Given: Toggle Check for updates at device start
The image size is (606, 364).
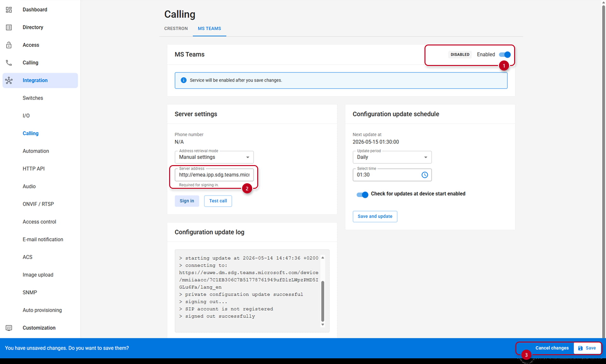Looking at the screenshot, I should (362, 194).
